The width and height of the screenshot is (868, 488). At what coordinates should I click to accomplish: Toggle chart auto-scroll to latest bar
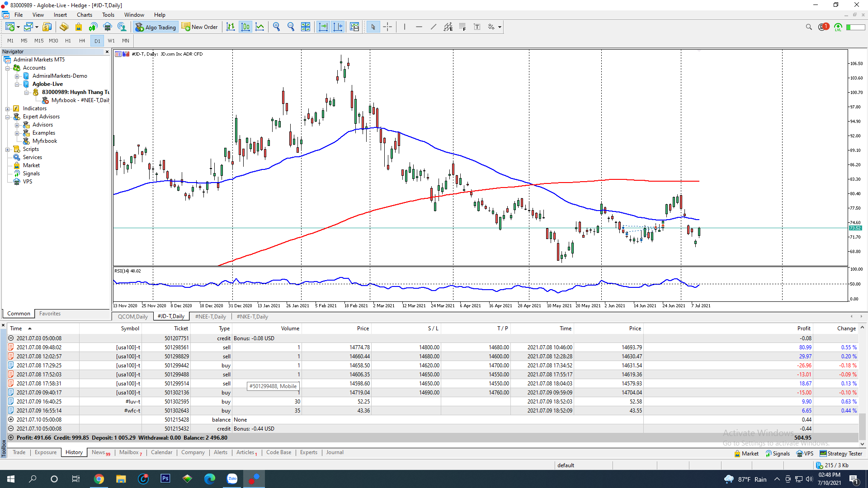click(x=323, y=27)
